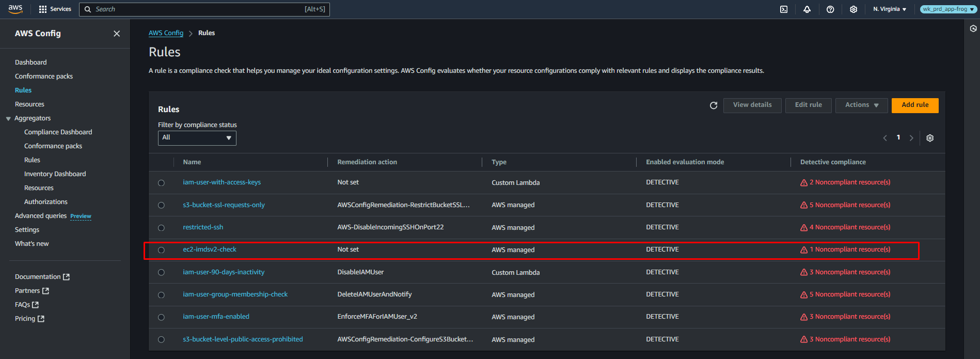Sort by Detective compliance column header
Image resolution: width=980 pixels, height=359 pixels.
tap(833, 162)
